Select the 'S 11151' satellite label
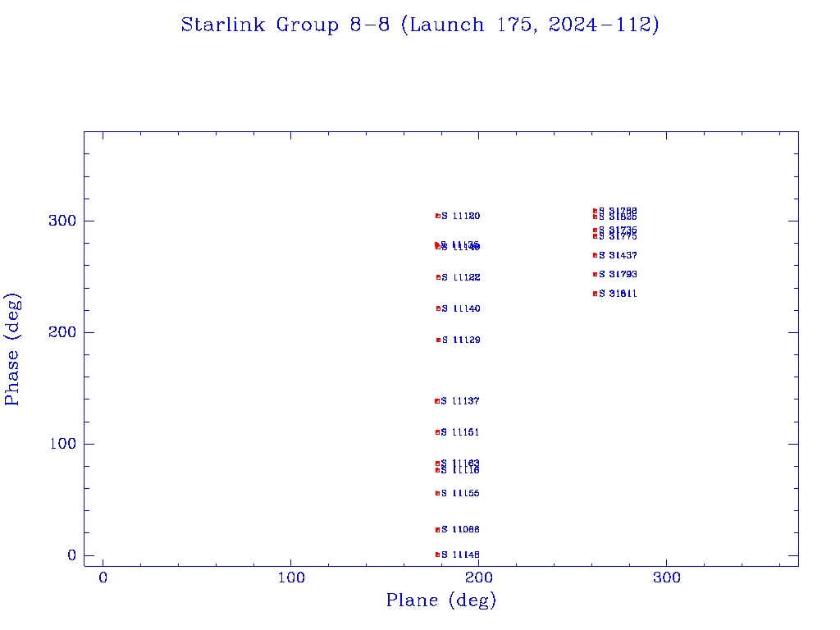Viewport: 840px width, 630px height. coord(460,432)
